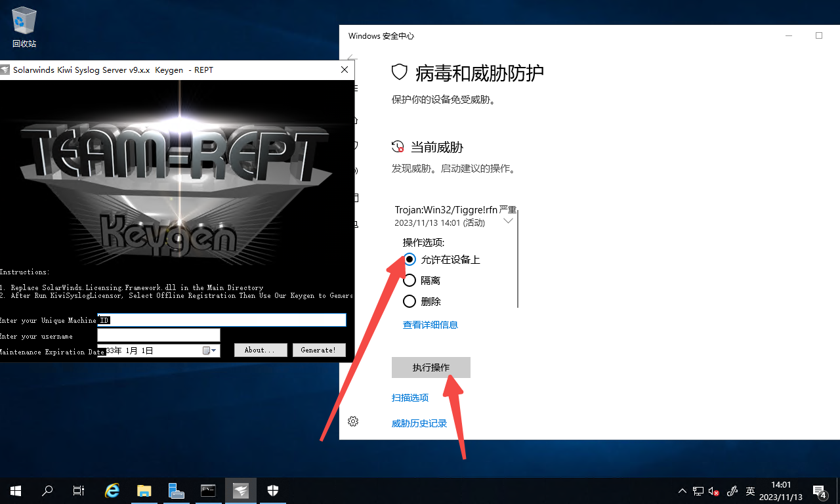Open Server Manager taskbar icon
Screen dimensions: 840x504
pos(177,490)
